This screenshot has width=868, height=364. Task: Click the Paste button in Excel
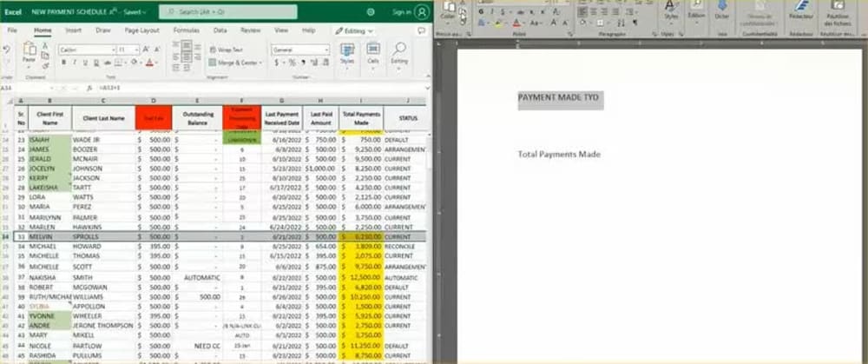point(29,53)
